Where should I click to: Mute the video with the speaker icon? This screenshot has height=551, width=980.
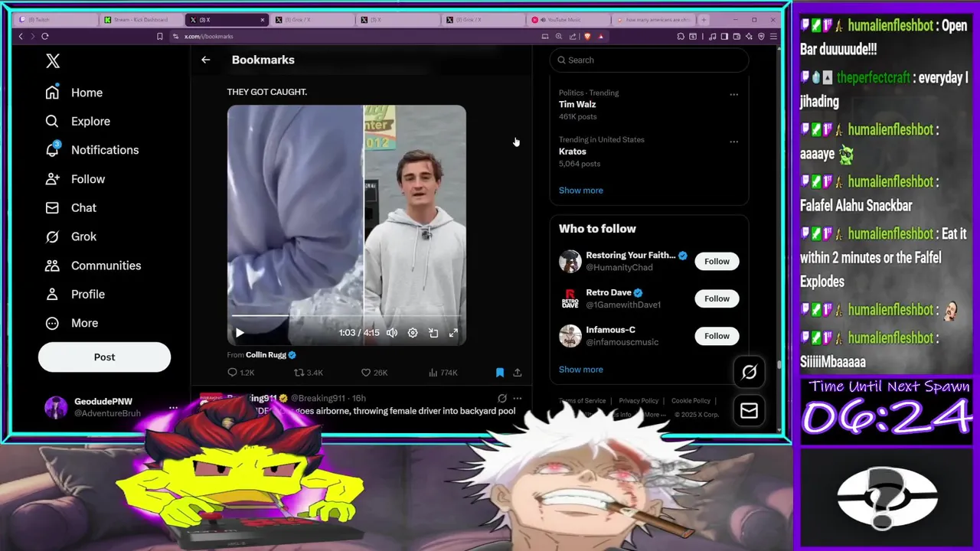(392, 333)
